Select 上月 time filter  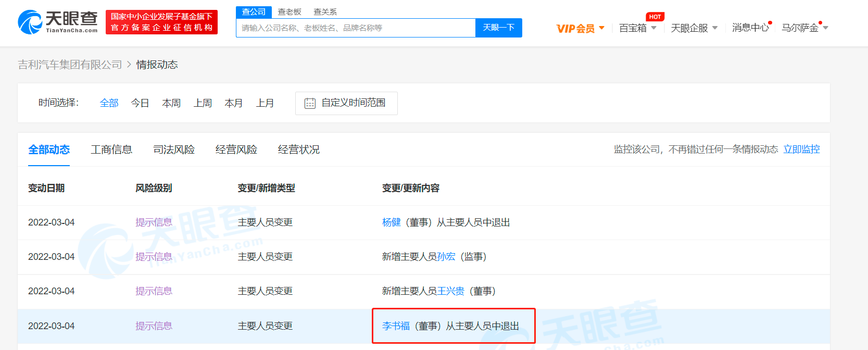point(265,103)
